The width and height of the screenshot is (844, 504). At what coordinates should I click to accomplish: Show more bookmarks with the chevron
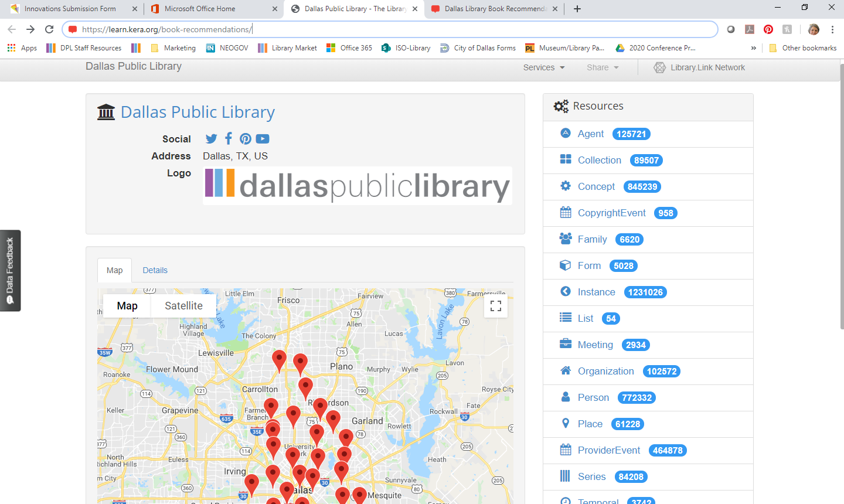point(753,48)
